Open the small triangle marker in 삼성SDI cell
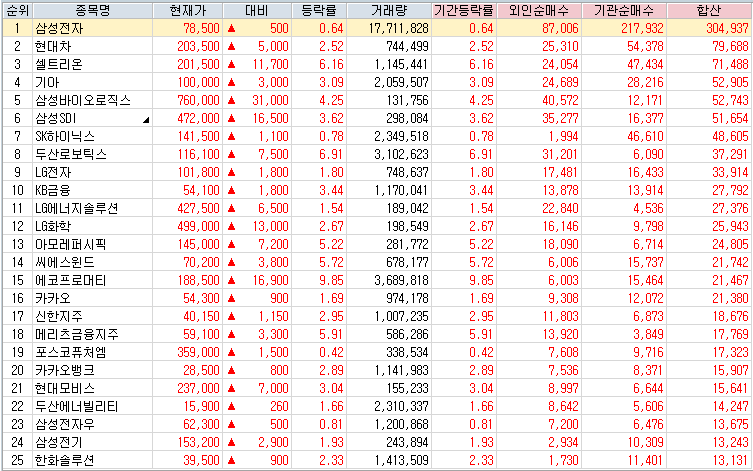The image size is (753, 471). [146, 120]
